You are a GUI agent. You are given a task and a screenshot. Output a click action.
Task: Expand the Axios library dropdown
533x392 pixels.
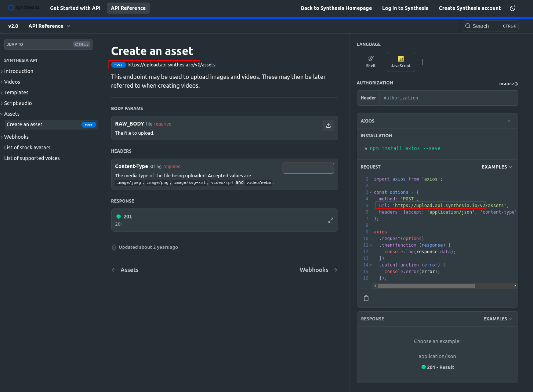click(x=509, y=121)
